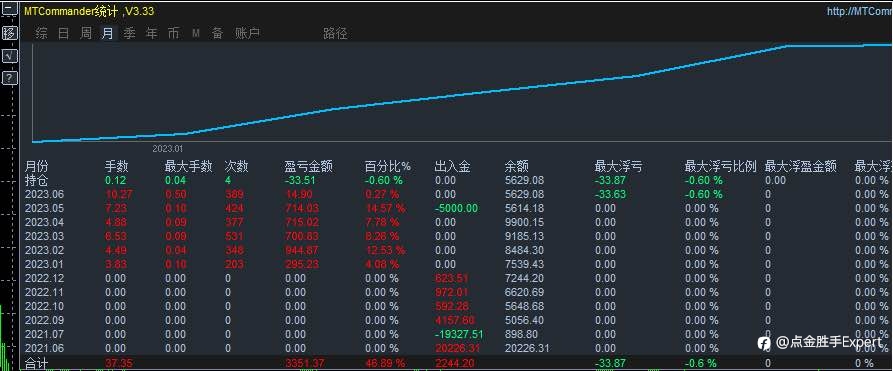Switch to the 日 (daily) tab

[63, 33]
